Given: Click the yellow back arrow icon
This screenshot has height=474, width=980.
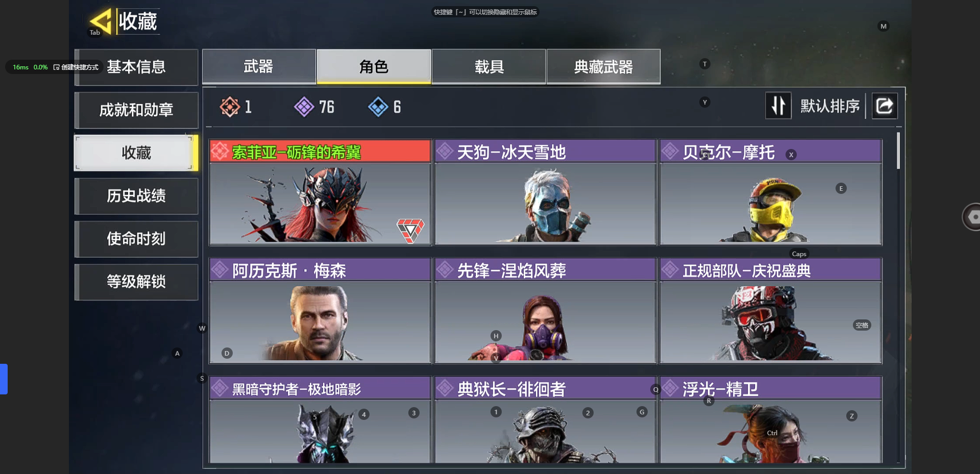Looking at the screenshot, I should 101,21.
